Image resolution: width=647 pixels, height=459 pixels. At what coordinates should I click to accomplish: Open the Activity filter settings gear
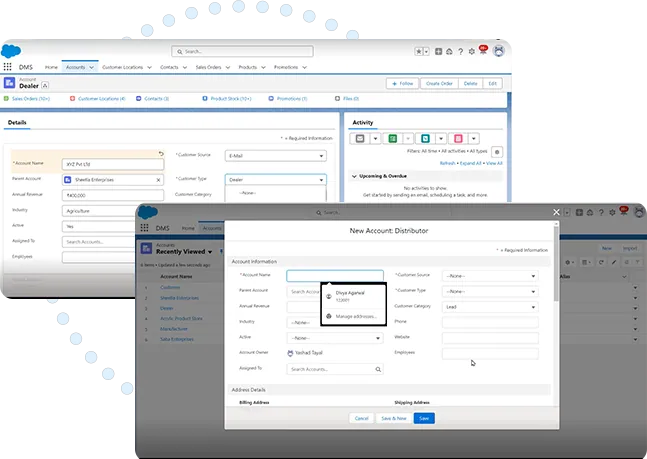[x=497, y=151]
